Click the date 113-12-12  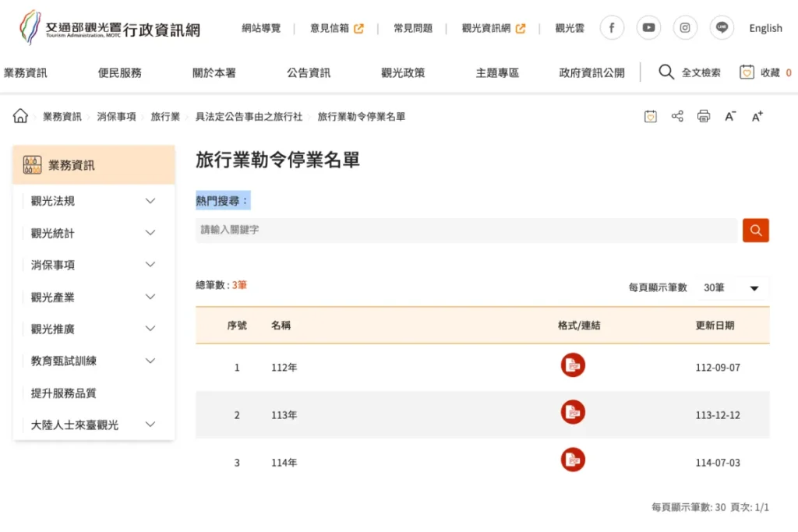coord(718,415)
